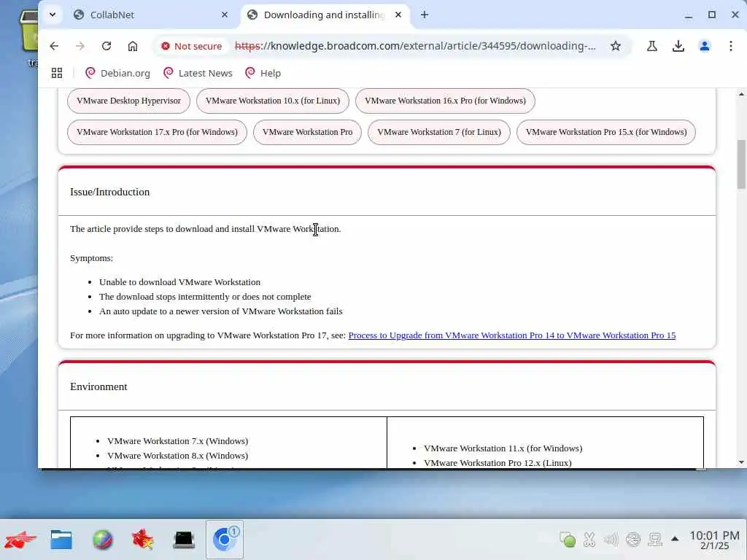Open a new browser tab
This screenshot has height=560, width=747.
[425, 15]
